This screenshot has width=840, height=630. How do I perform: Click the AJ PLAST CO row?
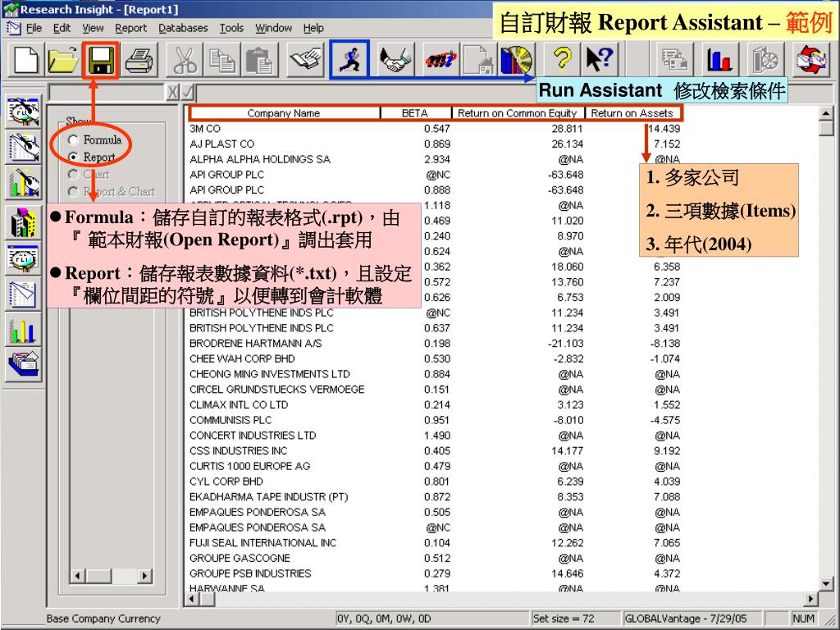click(x=435, y=144)
